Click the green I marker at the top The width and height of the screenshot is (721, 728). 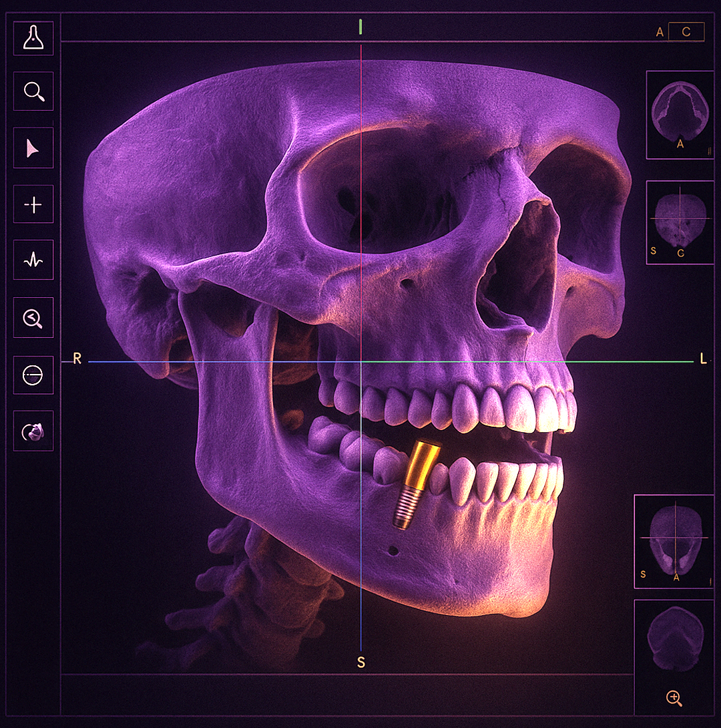[360, 27]
